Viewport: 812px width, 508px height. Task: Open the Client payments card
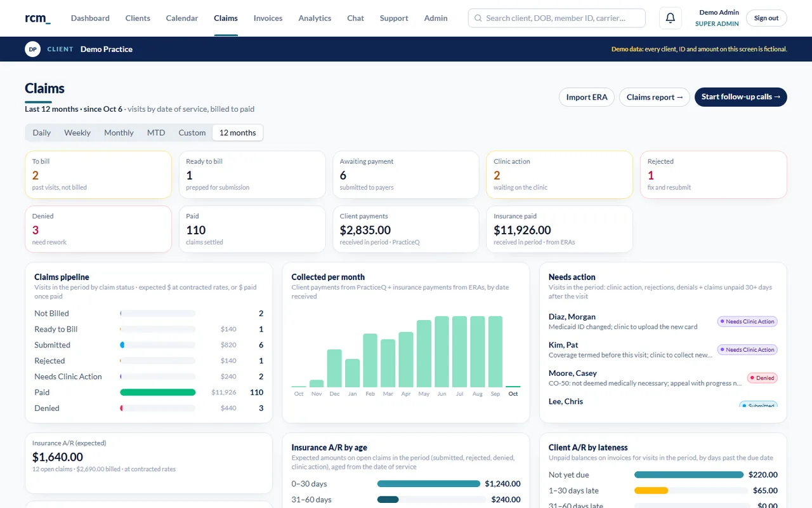[406, 229]
